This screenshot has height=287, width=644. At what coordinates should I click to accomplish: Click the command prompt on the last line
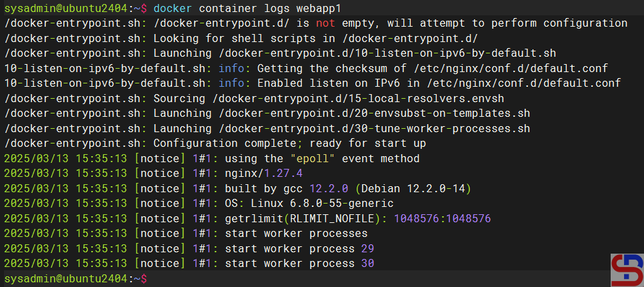[75, 278]
